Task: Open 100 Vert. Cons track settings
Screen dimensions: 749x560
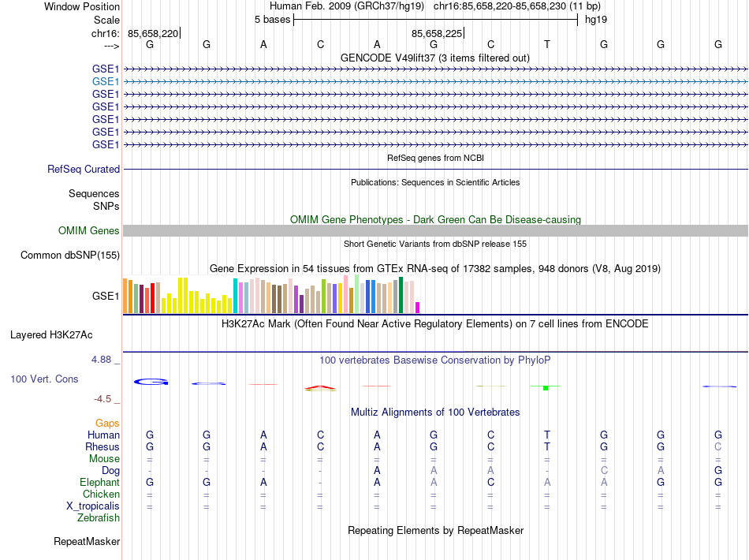Action: [x=44, y=379]
